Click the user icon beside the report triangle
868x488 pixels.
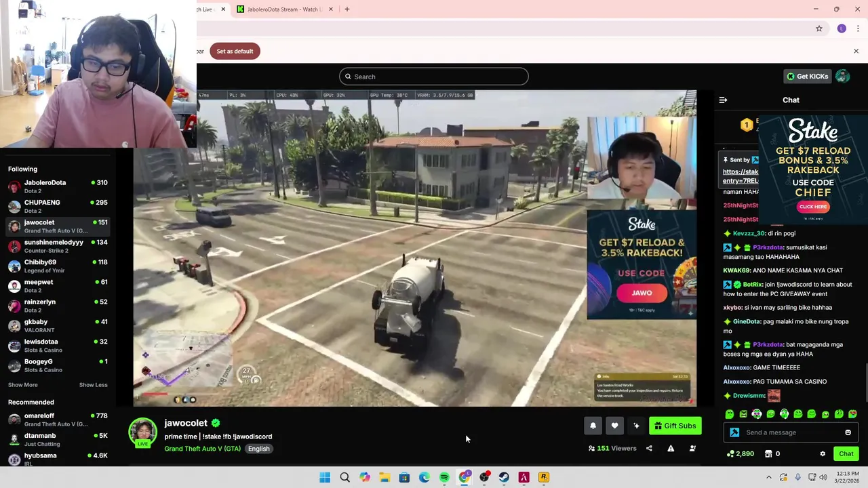pos(692,448)
